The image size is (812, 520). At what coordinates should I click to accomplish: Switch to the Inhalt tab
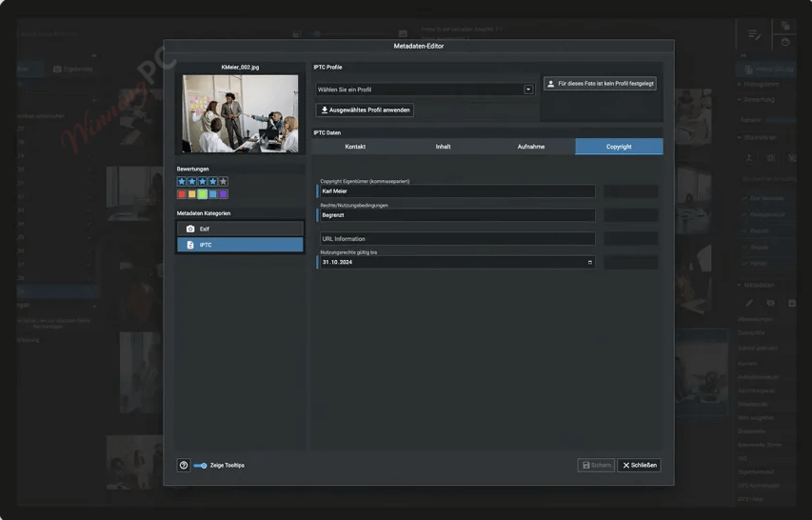point(443,147)
